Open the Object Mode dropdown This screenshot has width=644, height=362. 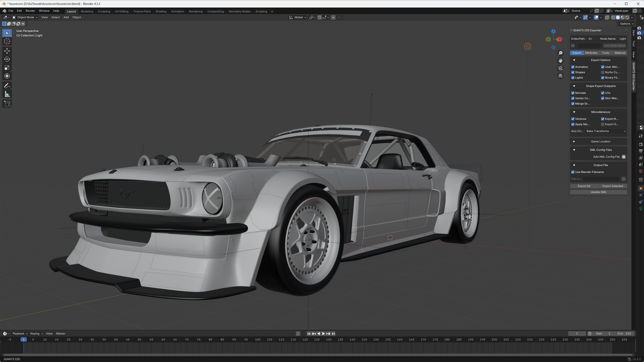coord(25,18)
